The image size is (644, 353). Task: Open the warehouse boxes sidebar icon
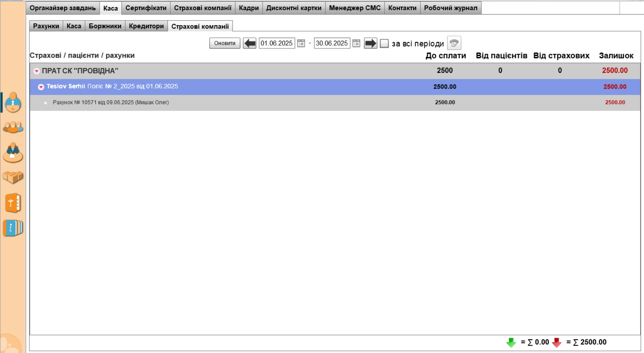pos(13,177)
